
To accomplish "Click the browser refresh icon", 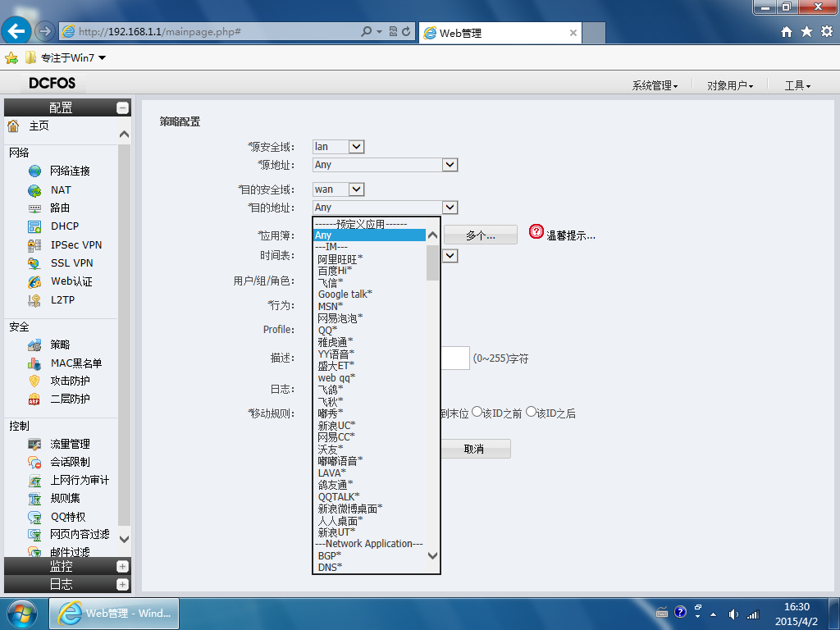I will [406, 32].
